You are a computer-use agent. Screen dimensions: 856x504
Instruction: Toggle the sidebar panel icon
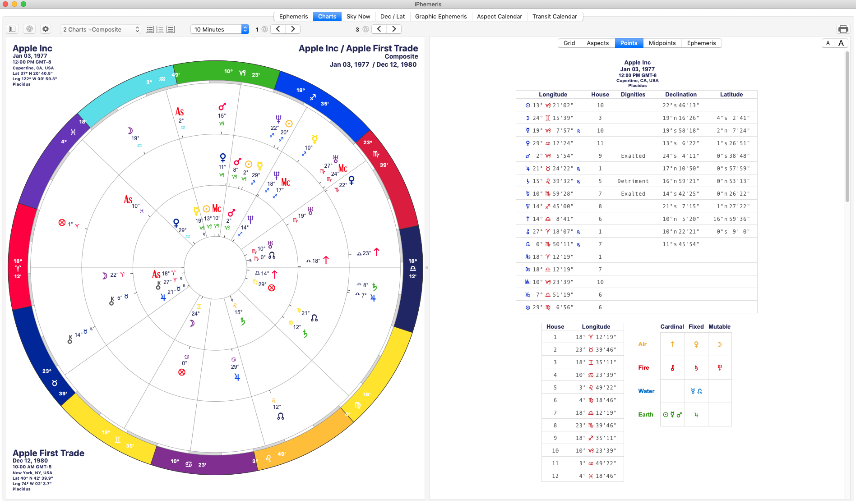[x=12, y=29]
